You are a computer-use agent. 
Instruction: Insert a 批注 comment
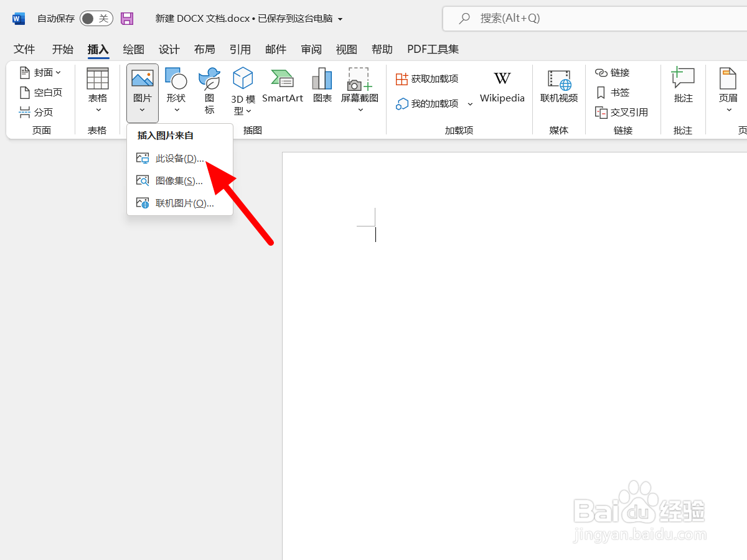click(683, 86)
